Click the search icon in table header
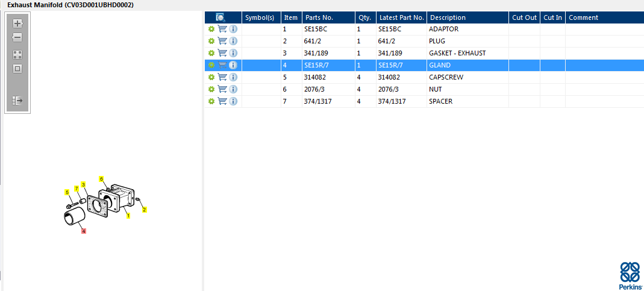Screen dimensions: 644x291 click(220, 17)
